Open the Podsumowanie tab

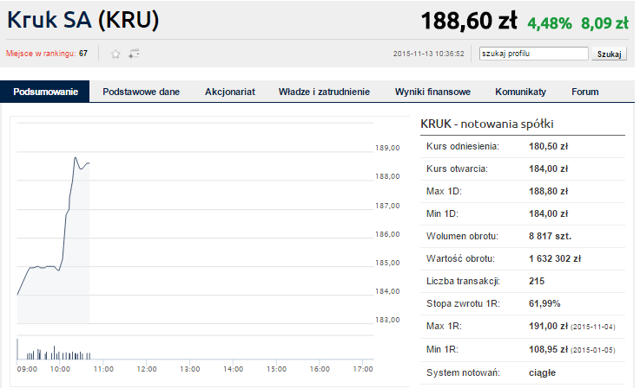pyautogui.click(x=45, y=91)
